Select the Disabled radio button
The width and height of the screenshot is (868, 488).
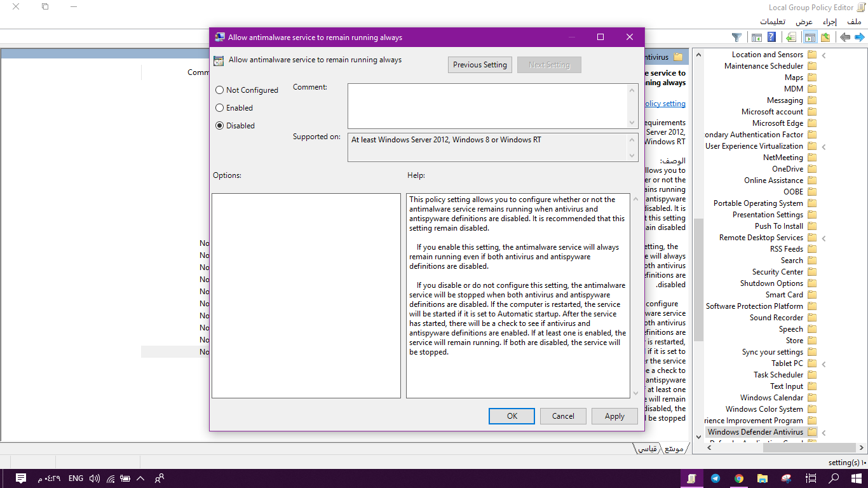220,126
